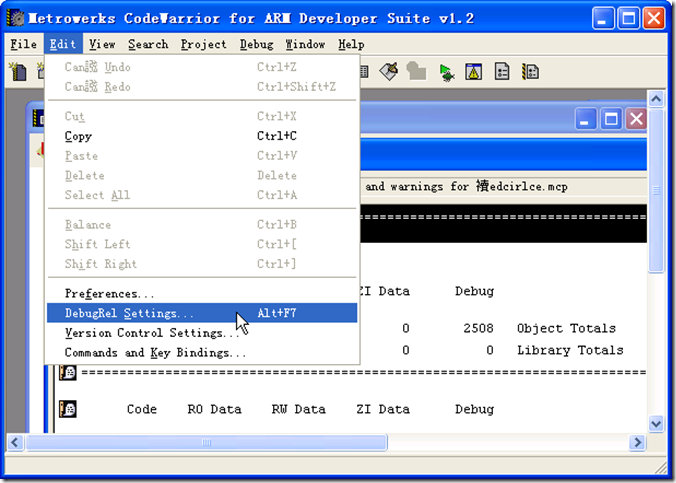Choose Version Control Settings... entry
The width and height of the screenshot is (676, 483).
coord(202,332)
